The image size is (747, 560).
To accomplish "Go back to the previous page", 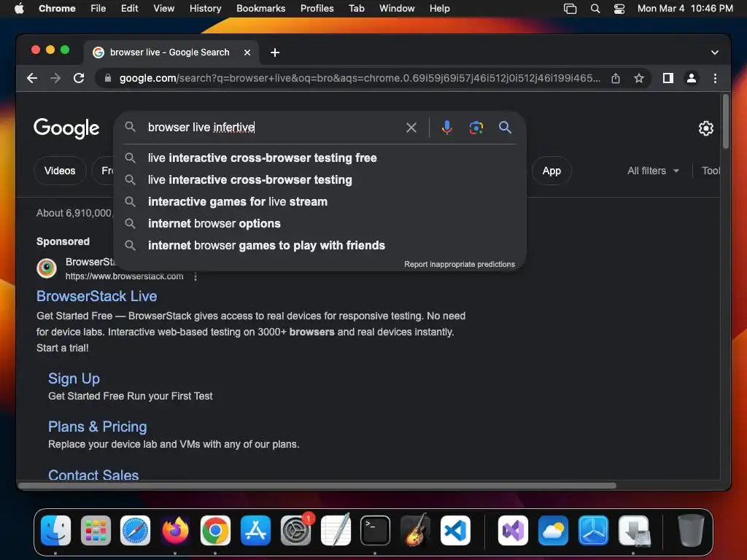I will pyautogui.click(x=32, y=78).
